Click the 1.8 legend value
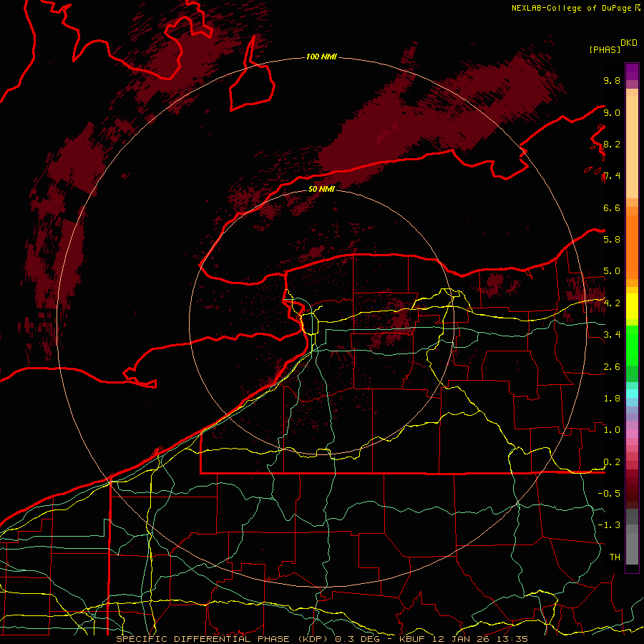The width and height of the screenshot is (644, 644). point(612,399)
